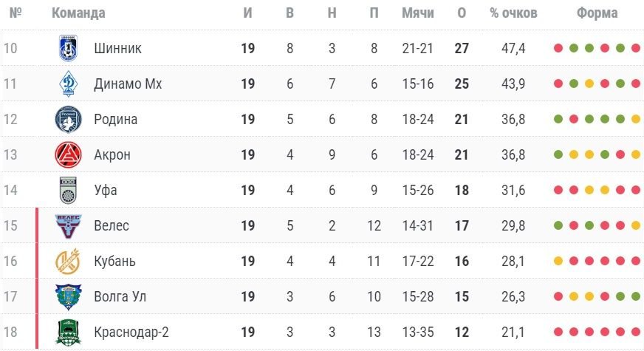This screenshot has height=351, width=644.
Task: Open the Шинник team name link
Action: 117,49
